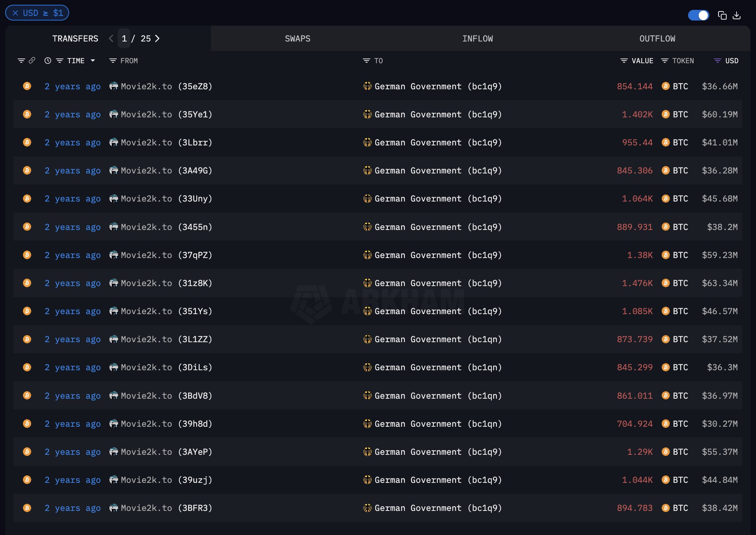Expand the TIME sort dropdown arrow

(x=93, y=60)
